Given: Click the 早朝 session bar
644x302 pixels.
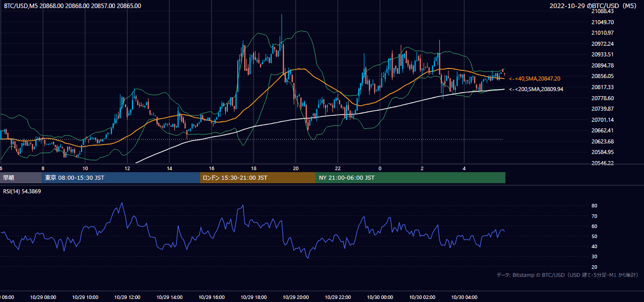Looking at the screenshot, I should coord(21,178).
